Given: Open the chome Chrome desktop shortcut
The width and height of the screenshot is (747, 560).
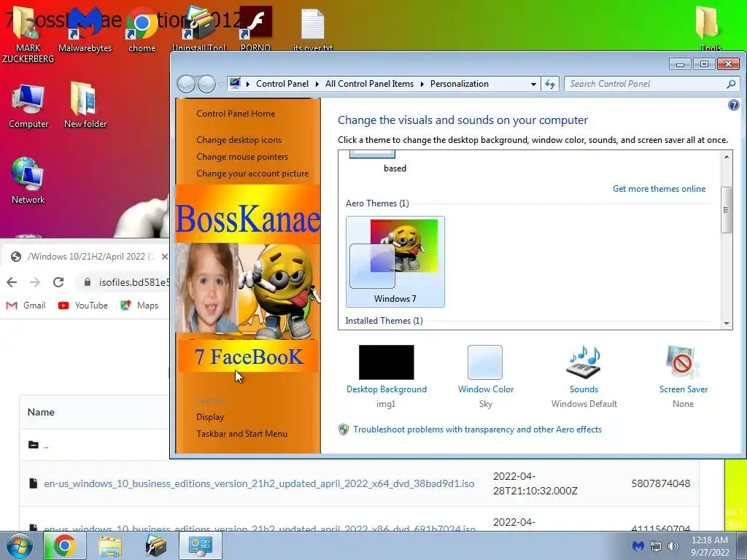Looking at the screenshot, I should (x=142, y=29).
